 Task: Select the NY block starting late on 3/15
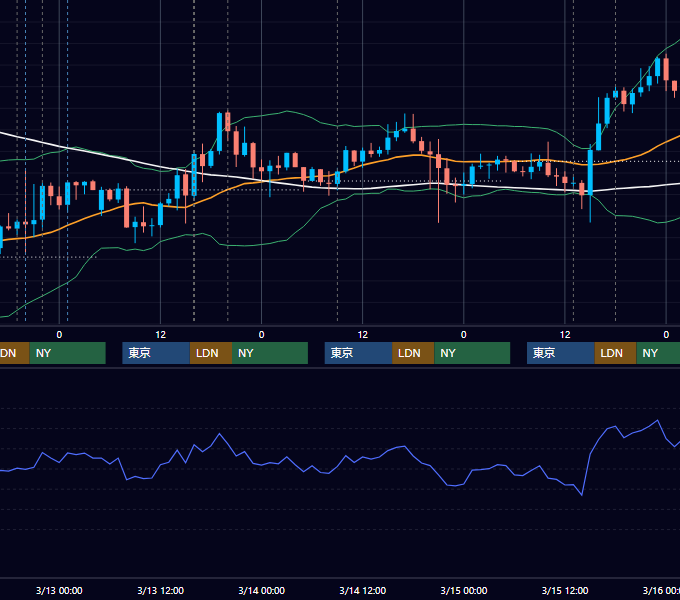(658, 353)
